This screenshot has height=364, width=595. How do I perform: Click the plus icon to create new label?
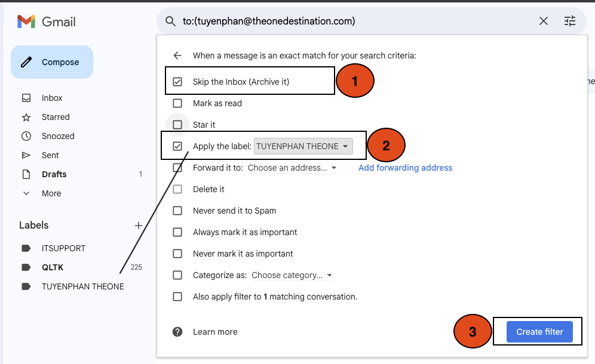coord(139,226)
